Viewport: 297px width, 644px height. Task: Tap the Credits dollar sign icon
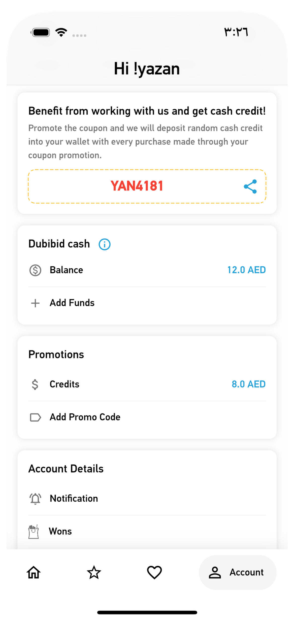(35, 384)
